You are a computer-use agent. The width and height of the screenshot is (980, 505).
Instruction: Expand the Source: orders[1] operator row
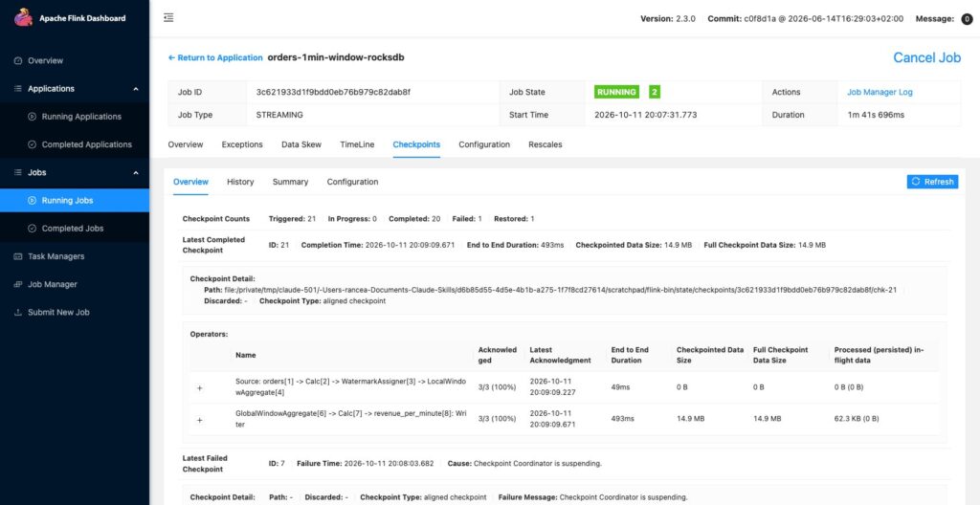pos(200,387)
